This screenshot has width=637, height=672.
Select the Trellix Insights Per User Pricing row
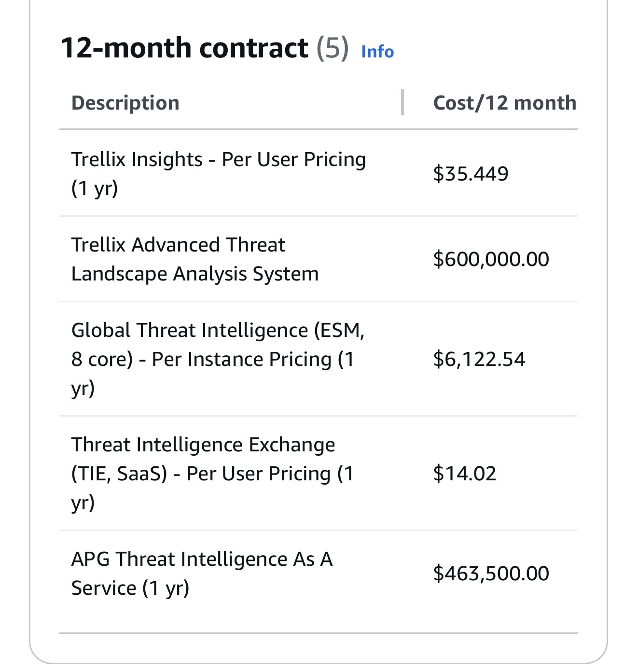coord(318,173)
